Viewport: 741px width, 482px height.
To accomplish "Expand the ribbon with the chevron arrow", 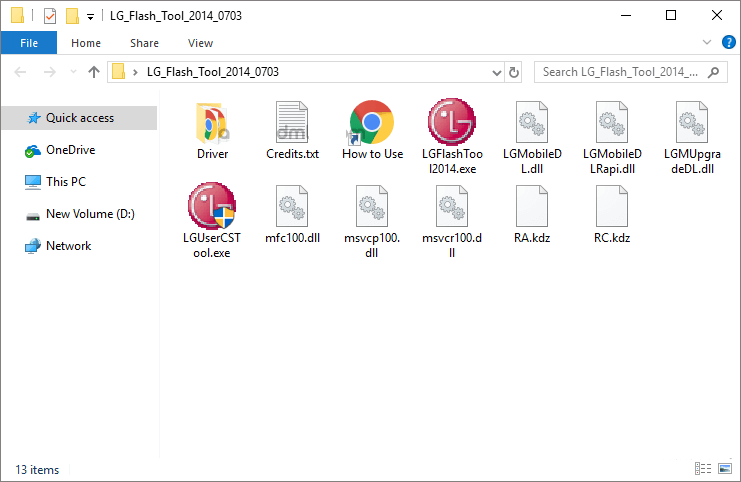I will coord(708,43).
